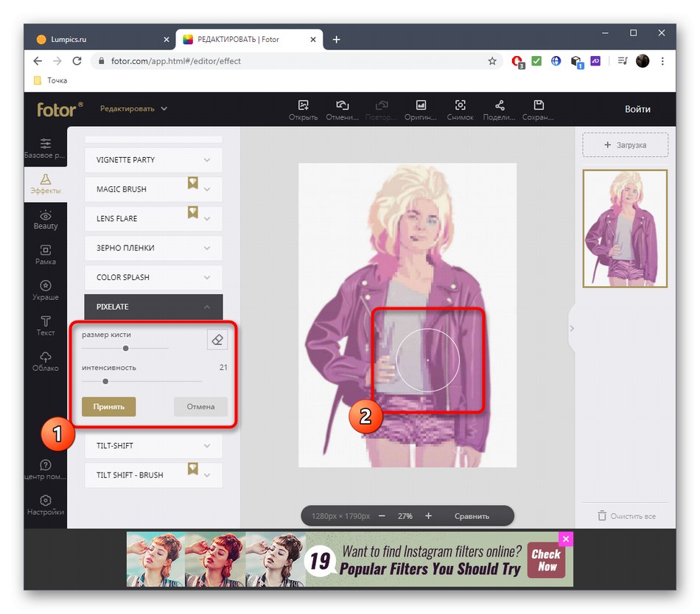Bookmark this page with star icon
The height and width of the screenshot is (614, 700).
point(492,61)
